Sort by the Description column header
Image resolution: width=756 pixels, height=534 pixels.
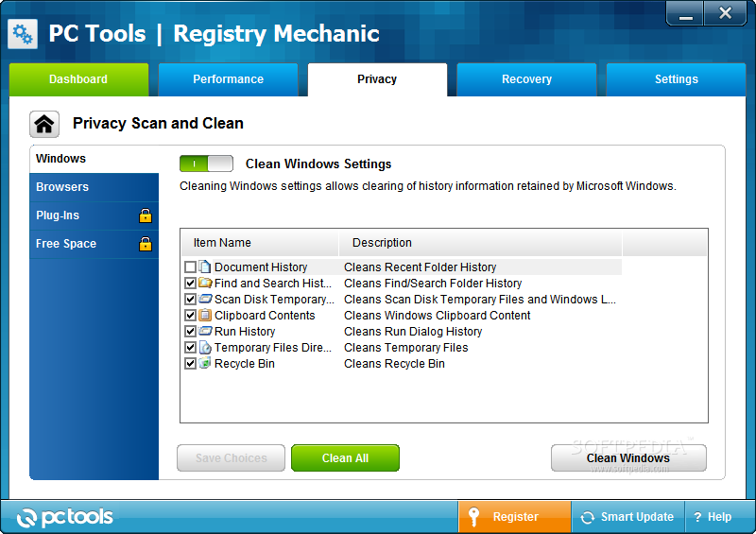point(480,243)
